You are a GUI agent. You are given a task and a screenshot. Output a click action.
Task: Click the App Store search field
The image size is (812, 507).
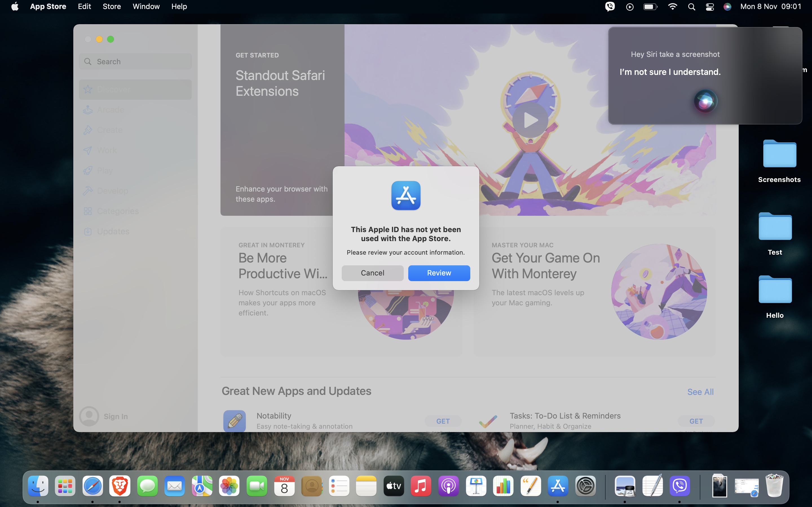(x=135, y=62)
